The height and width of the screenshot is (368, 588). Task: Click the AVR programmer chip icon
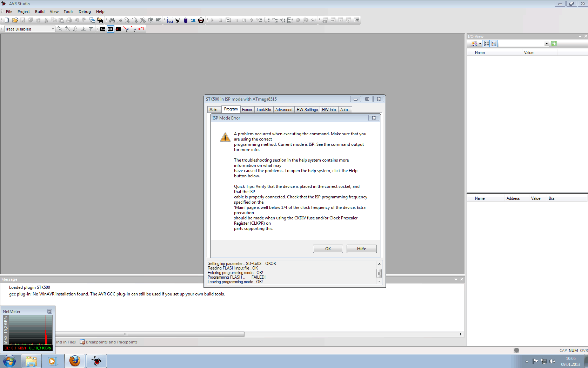[111, 29]
